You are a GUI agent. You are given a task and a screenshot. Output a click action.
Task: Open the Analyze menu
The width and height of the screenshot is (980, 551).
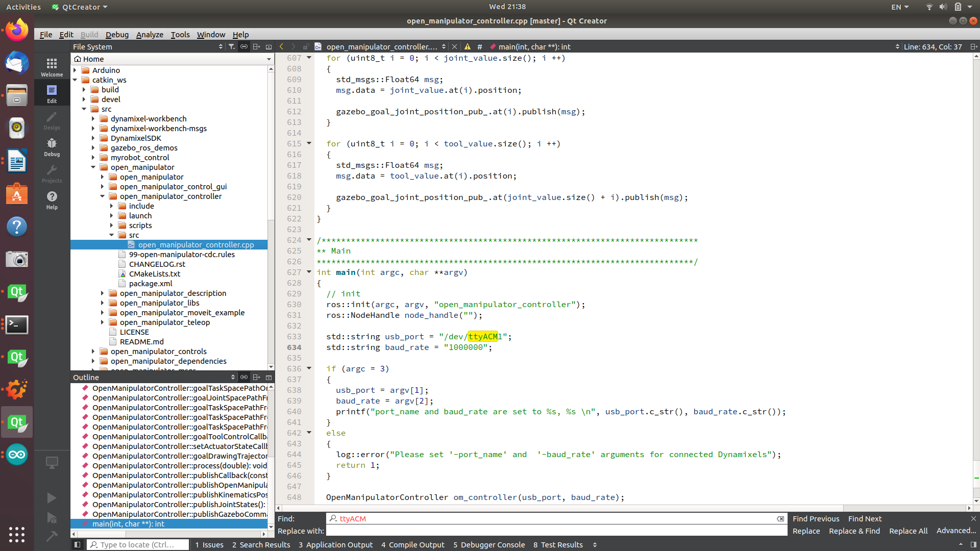150,34
